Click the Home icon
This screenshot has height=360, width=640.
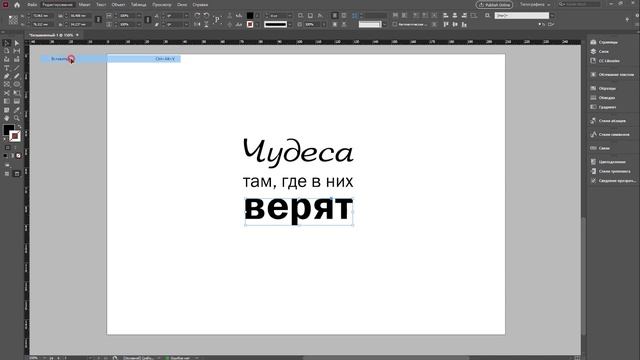[17, 5]
